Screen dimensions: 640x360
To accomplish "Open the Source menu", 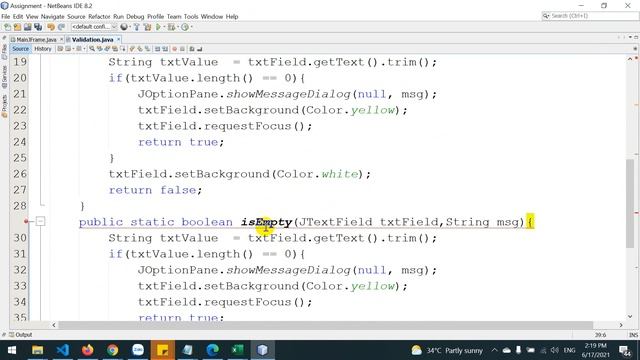I will (76, 16).
